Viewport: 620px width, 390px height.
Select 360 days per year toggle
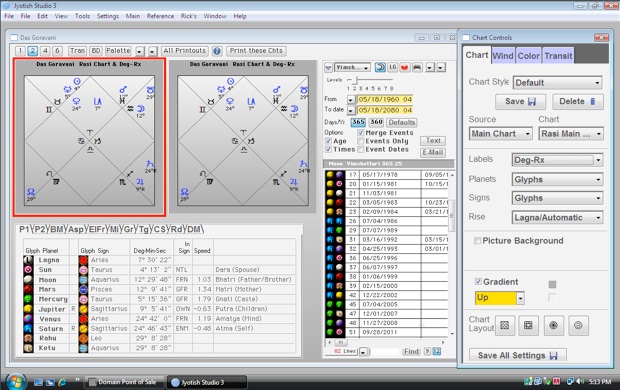(376, 122)
